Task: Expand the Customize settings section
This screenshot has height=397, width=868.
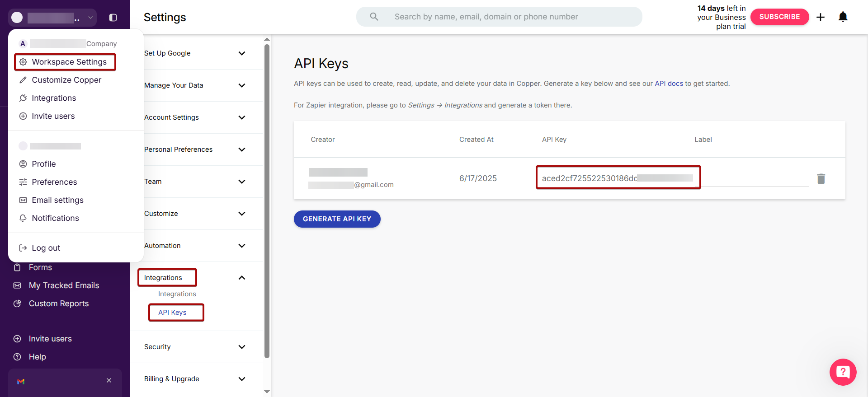Action: click(x=242, y=214)
